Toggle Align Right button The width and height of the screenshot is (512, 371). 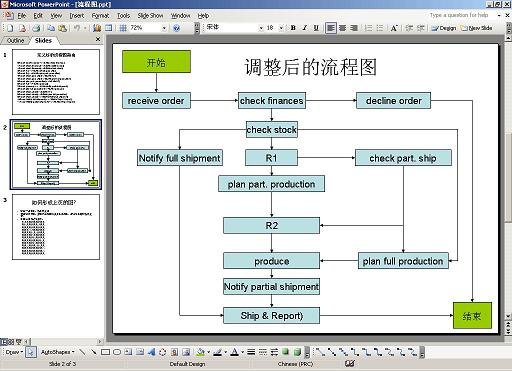point(354,28)
